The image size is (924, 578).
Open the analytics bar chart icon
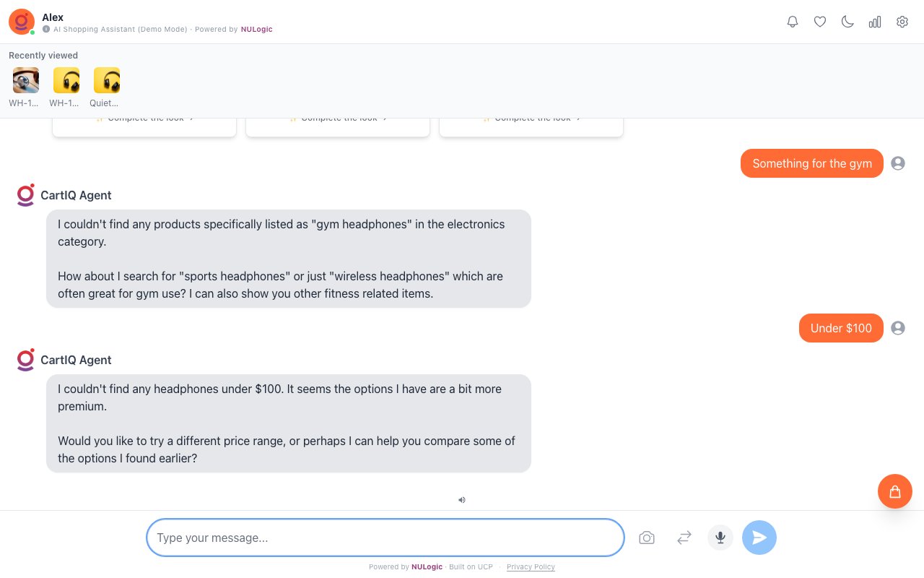[x=875, y=22]
